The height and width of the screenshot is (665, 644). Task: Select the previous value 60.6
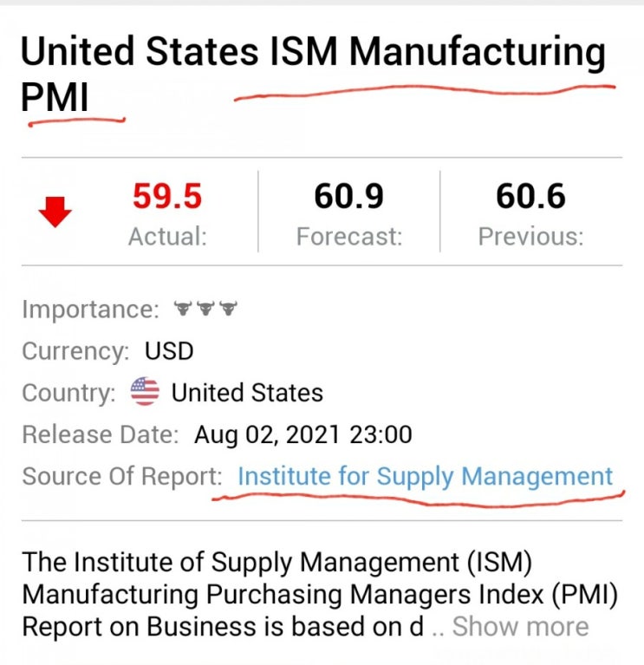click(530, 197)
